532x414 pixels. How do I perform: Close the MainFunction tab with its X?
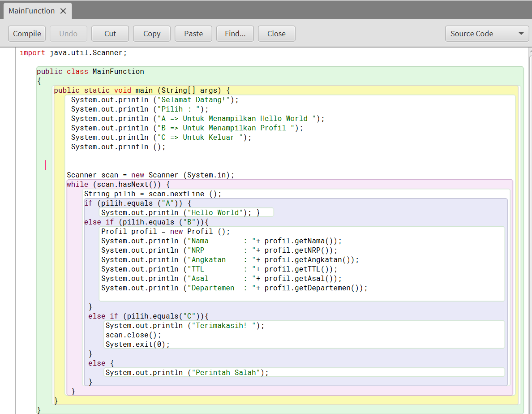(64, 11)
